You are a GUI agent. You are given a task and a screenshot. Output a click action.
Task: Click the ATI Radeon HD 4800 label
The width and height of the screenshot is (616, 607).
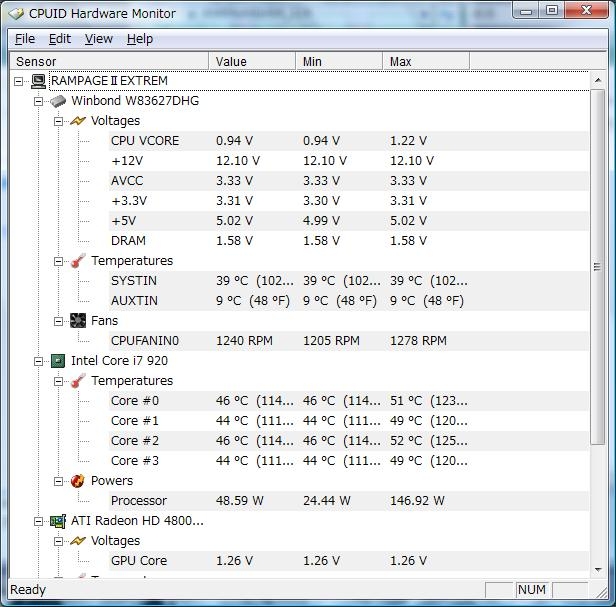click(137, 521)
